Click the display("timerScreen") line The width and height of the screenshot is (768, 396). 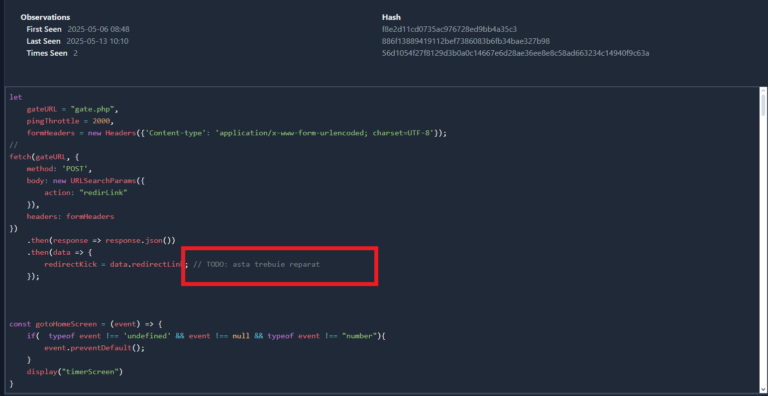[74, 372]
